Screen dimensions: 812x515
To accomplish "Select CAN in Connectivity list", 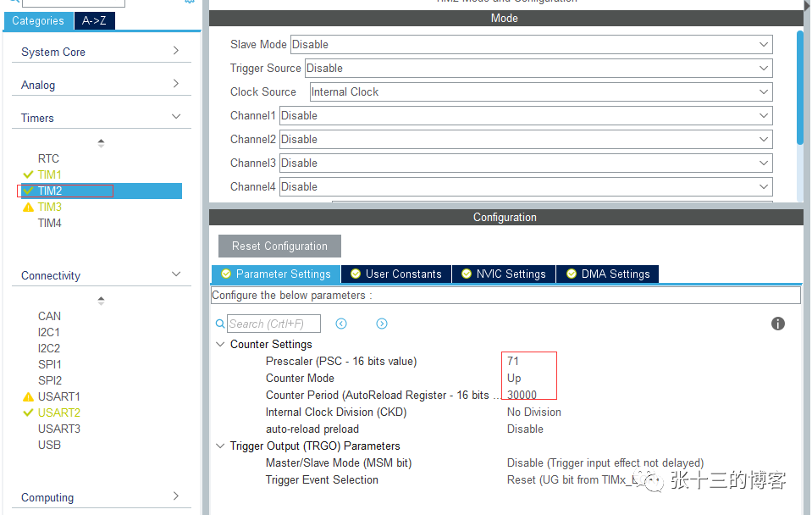I will pos(49,316).
